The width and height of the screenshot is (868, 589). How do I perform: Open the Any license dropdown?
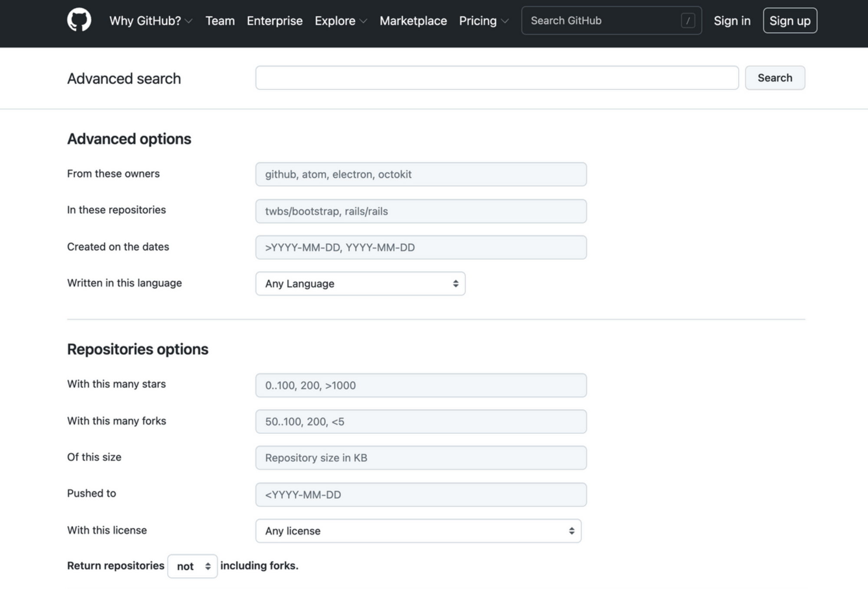click(418, 531)
